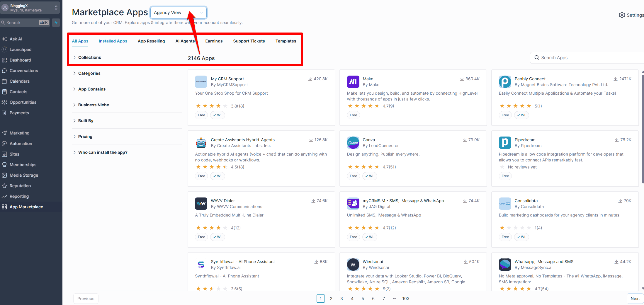Screen dimensions: 644x305
Task: Click the Pipedream app logo
Action: click(505, 143)
